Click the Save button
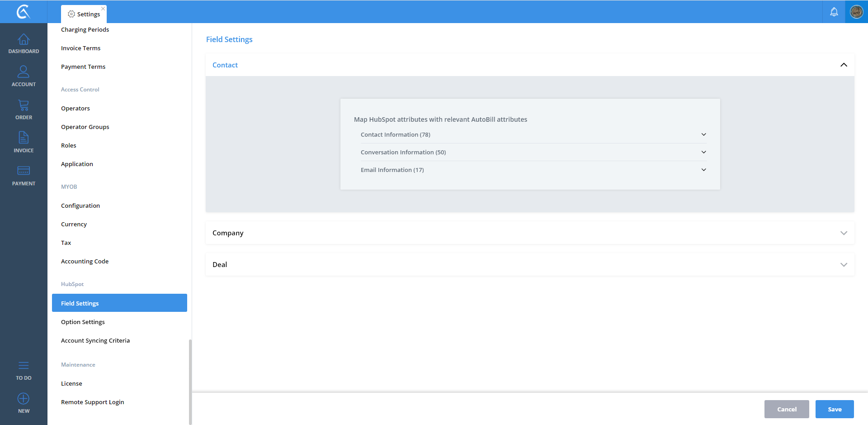This screenshot has height=425, width=868. pyautogui.click(x=835, y=409)
